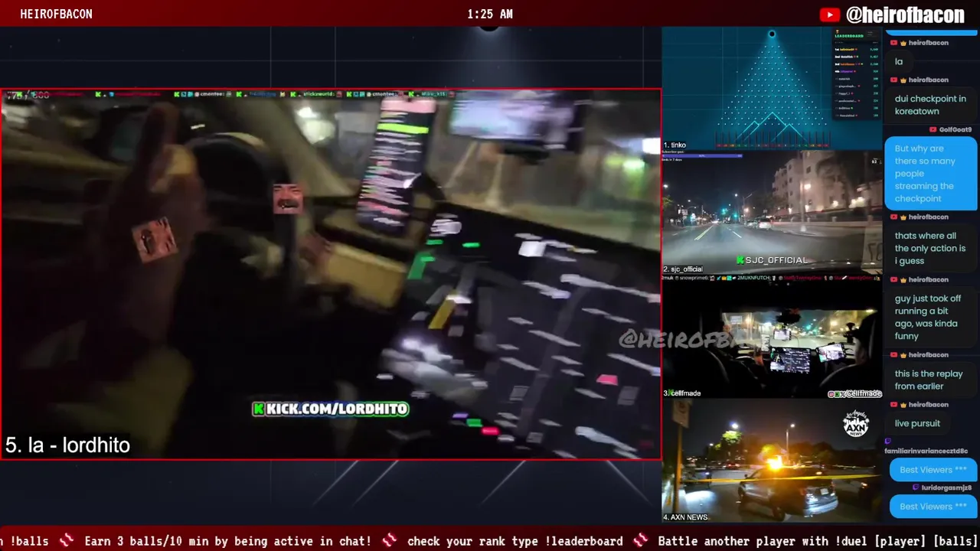This screenshot has width=980, height=551.
Task: Click the YouTube icon next to GolfGoat9
Action: tap(932, 130)
